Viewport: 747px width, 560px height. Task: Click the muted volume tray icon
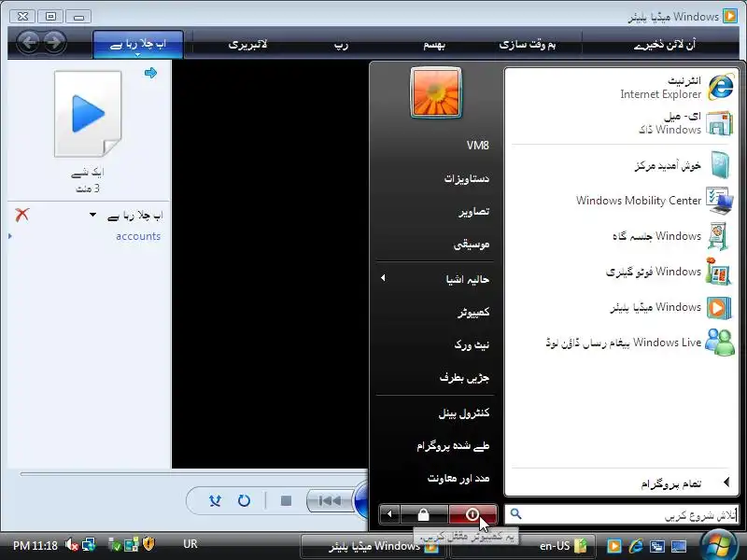point(72,544)
